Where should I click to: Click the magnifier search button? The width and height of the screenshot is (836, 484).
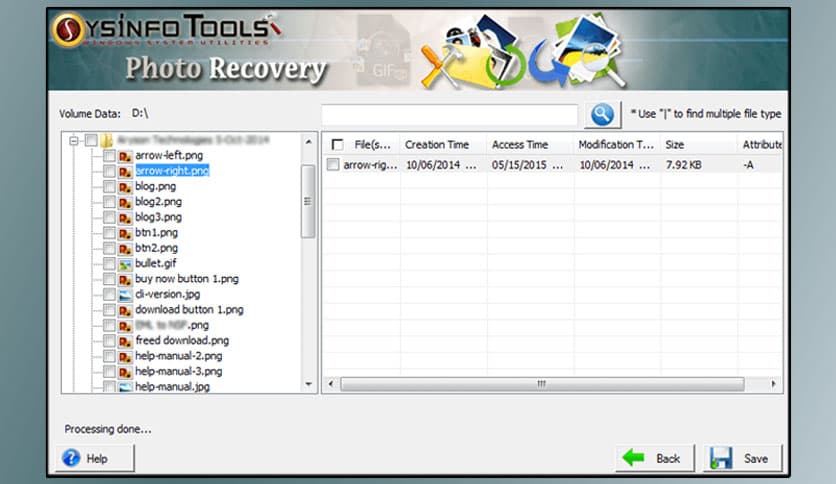click(x=602, y=114)
